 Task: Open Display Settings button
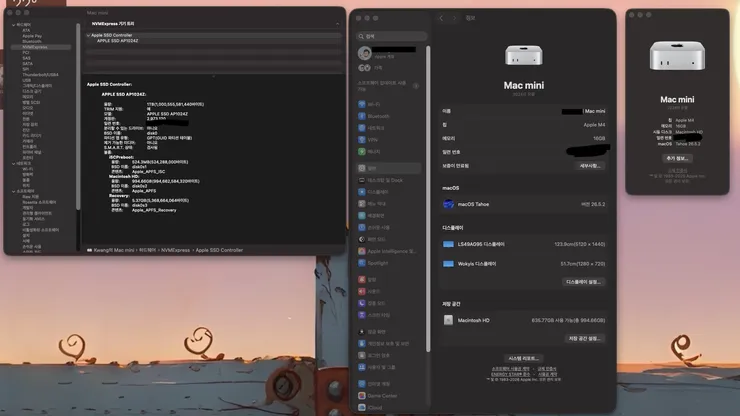click(x=584, y=282)
